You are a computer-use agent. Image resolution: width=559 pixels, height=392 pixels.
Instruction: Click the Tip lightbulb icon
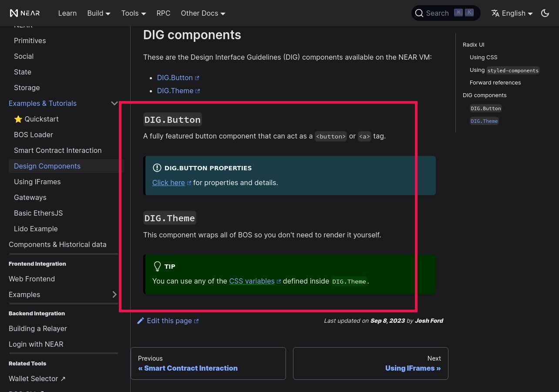157,266
